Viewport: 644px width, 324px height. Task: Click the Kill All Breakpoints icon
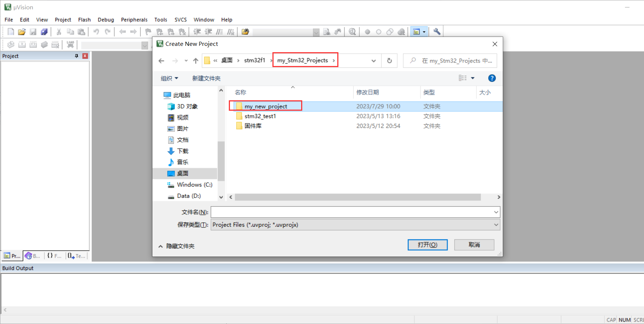tap(401, 32)
